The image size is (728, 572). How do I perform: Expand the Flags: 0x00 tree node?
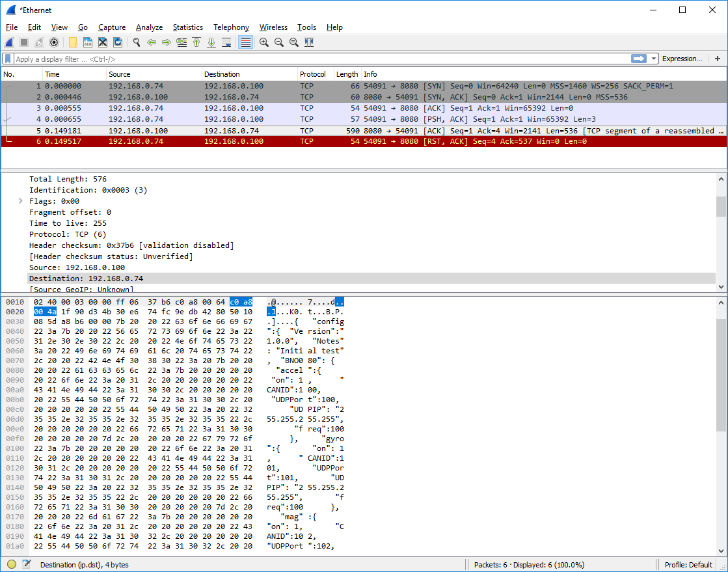20,201
